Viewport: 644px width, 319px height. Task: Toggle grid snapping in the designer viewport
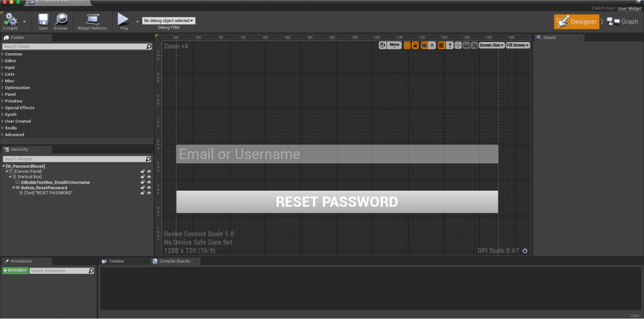coord(441,45)
